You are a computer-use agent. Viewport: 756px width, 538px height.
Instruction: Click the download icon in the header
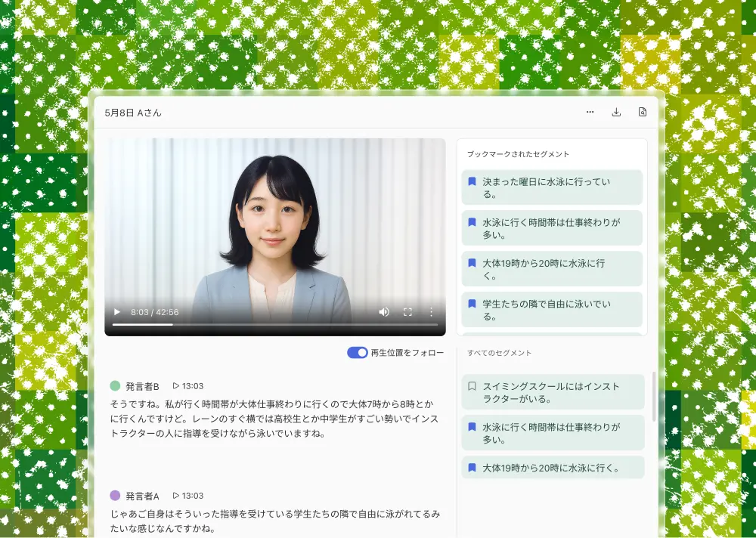point(616,112)
